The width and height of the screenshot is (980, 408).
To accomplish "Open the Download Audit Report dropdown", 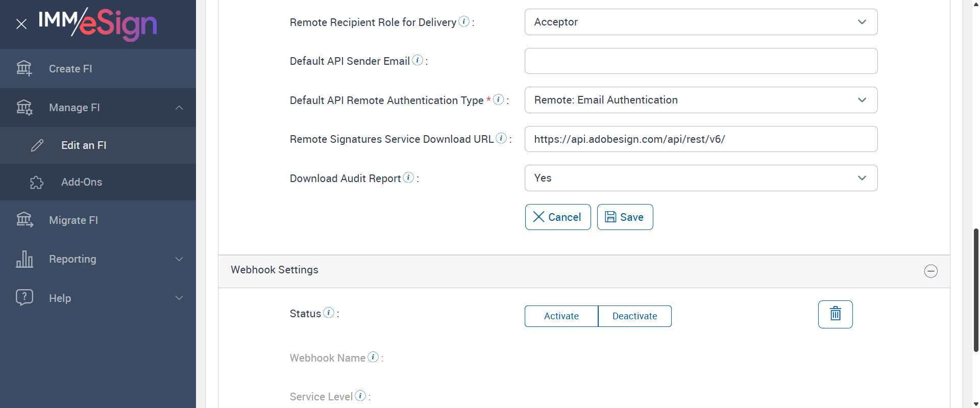I will pyautogui.click(x=701, y=178).
